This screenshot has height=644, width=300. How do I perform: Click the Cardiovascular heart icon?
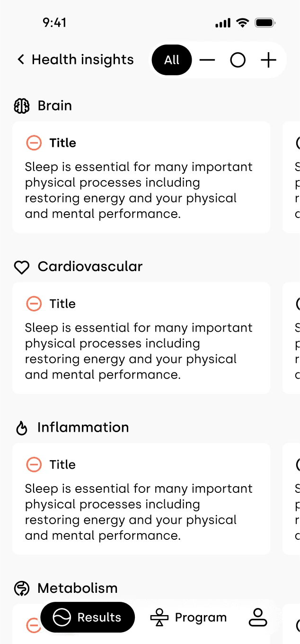[x=22, y=267]
